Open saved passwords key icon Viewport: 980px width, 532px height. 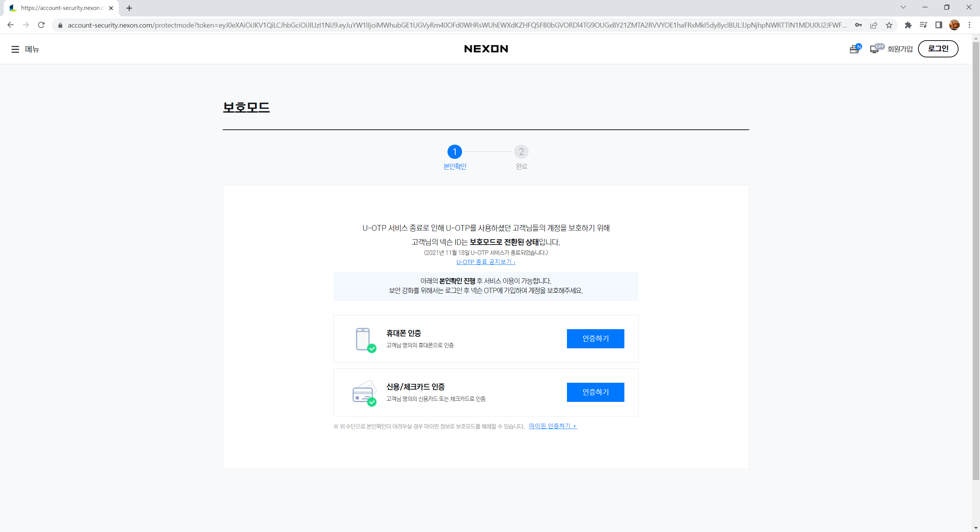pyautogui.click(x=858, y=25)
